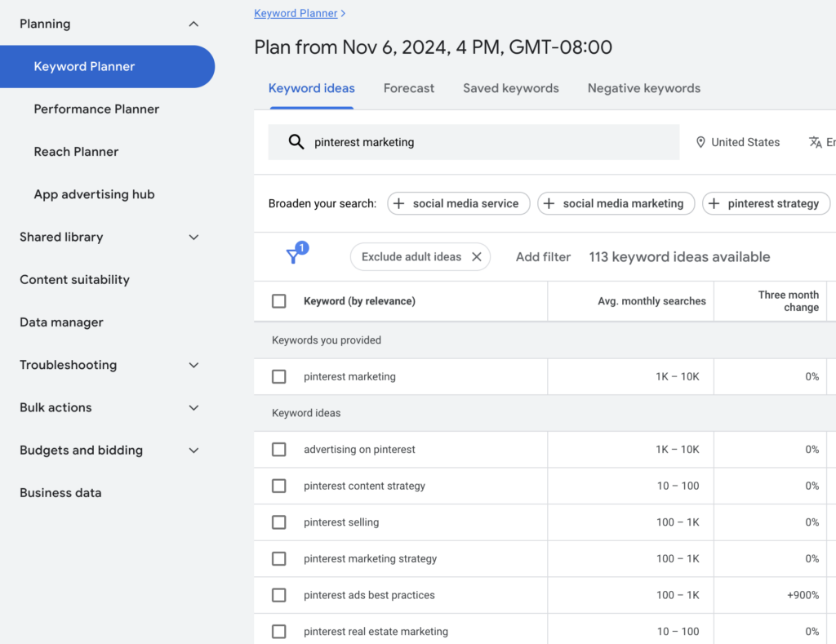The width and height of the screenshot is (836, 644).
Task: Click the +900% three month change value
Action: 803,596
